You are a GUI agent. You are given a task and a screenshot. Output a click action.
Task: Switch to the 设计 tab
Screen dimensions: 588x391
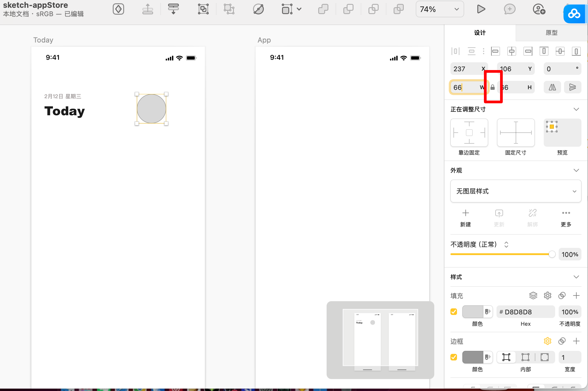pyautogui.click(x=480, y=33)
